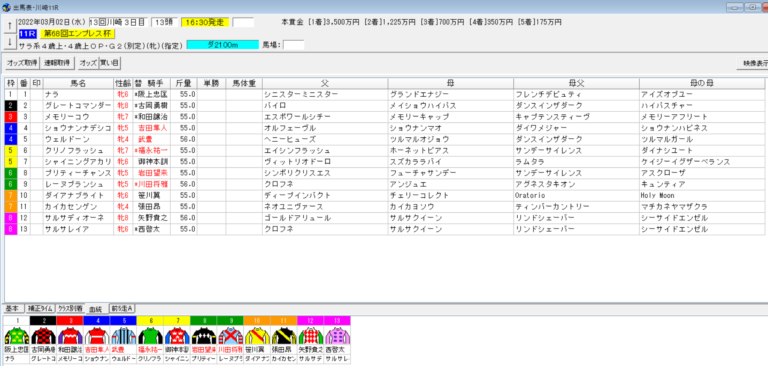Viewport: 768px width, 366px height.
Task: Choose horse 12 red-white checkered silks icon
Action: tap(310, 335)
